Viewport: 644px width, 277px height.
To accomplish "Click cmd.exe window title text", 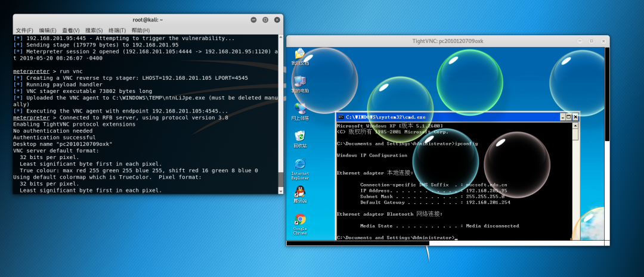I will 386,117.
